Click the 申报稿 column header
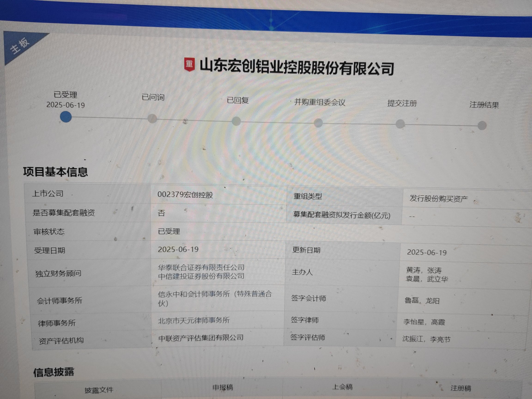532x399 pixels. 223,387
